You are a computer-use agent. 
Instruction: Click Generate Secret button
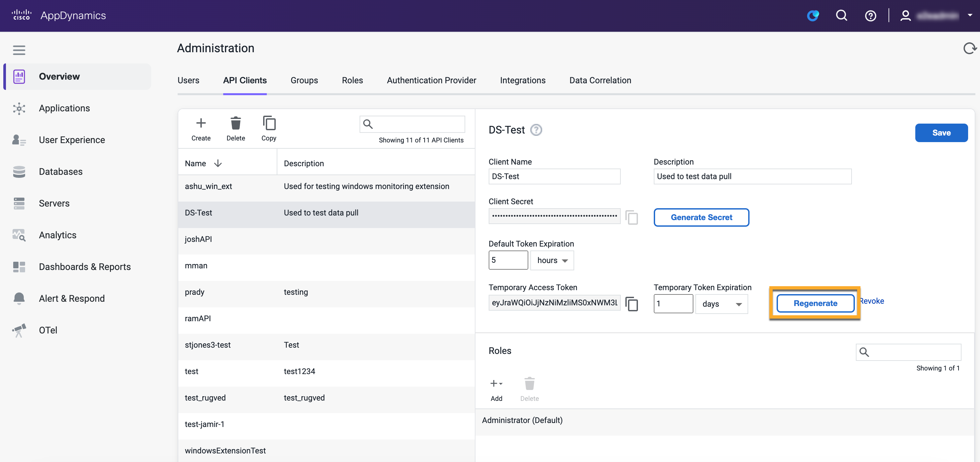point(701,217)
